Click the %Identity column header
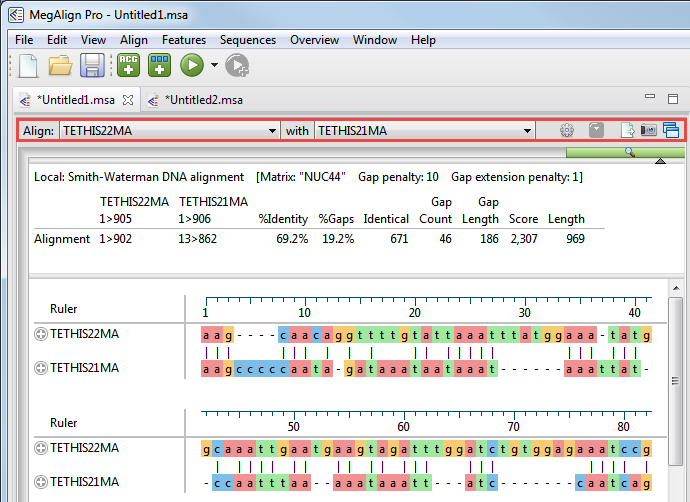 coord(283,219)
